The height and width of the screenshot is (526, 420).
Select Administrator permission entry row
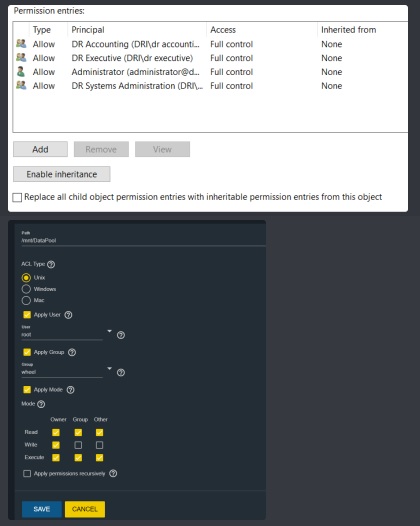click(210, 72)
